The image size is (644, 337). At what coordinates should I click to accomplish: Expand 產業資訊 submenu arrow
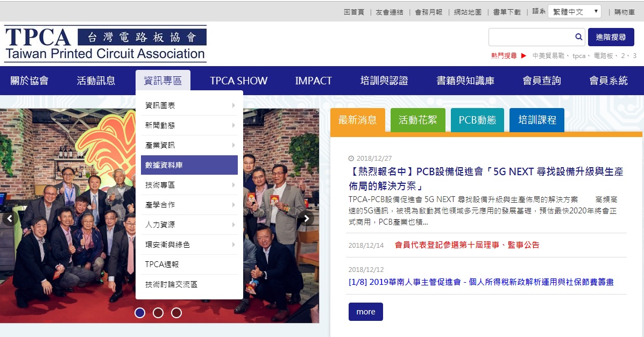pos(233,145)
